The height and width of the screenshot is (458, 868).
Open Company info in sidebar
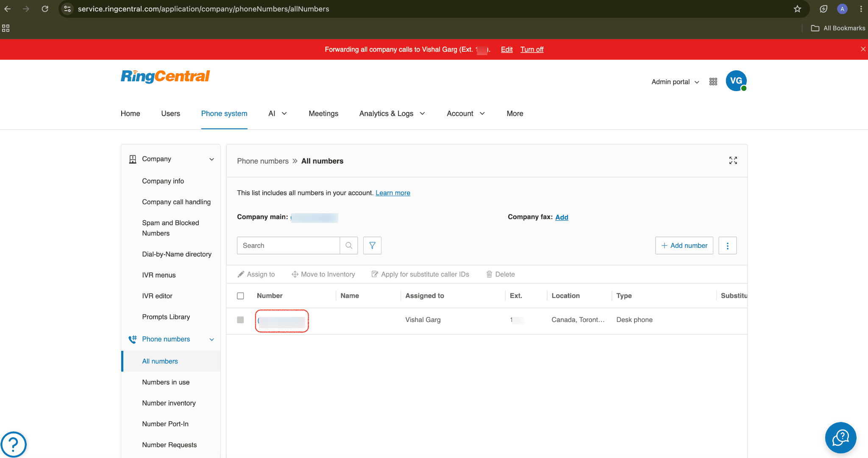(x=163, y=181)
